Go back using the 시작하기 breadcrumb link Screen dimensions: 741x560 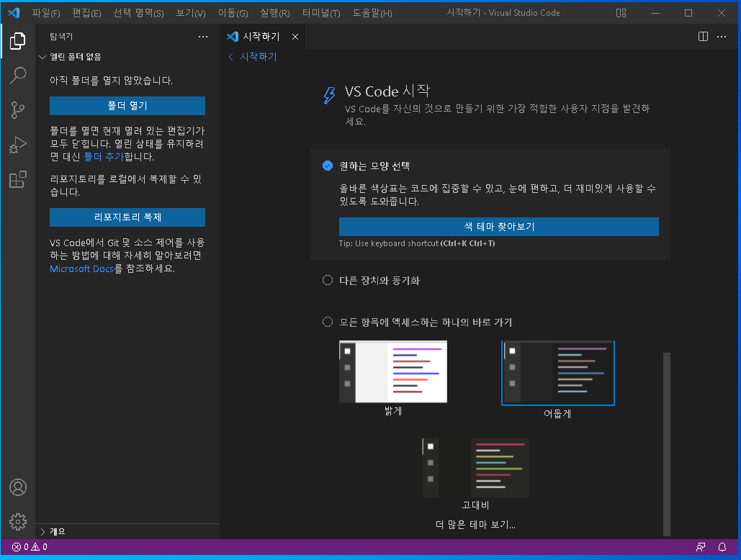pos(253,57)
